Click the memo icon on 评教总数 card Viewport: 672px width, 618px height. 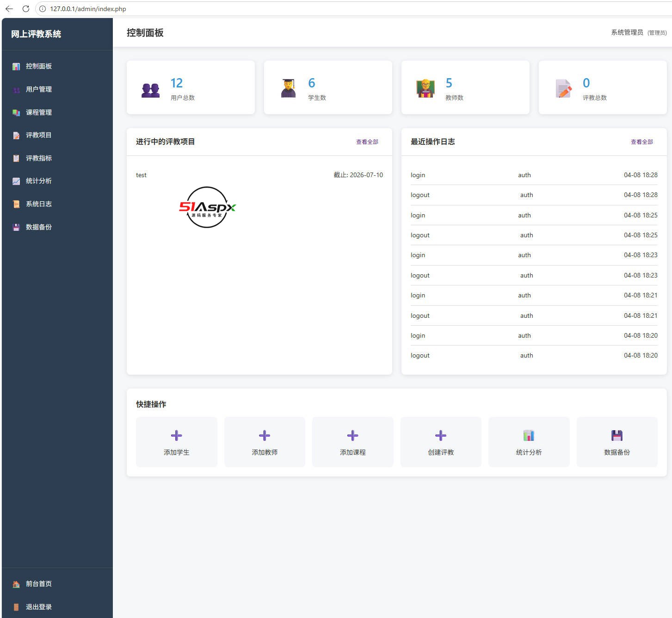pyautogui.click(x=563, y=88)
